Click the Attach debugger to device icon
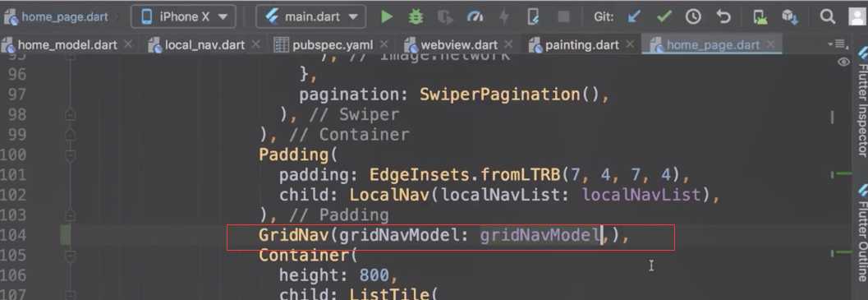Viewport: 868px width, 300px height. click(x=533, y=17)
